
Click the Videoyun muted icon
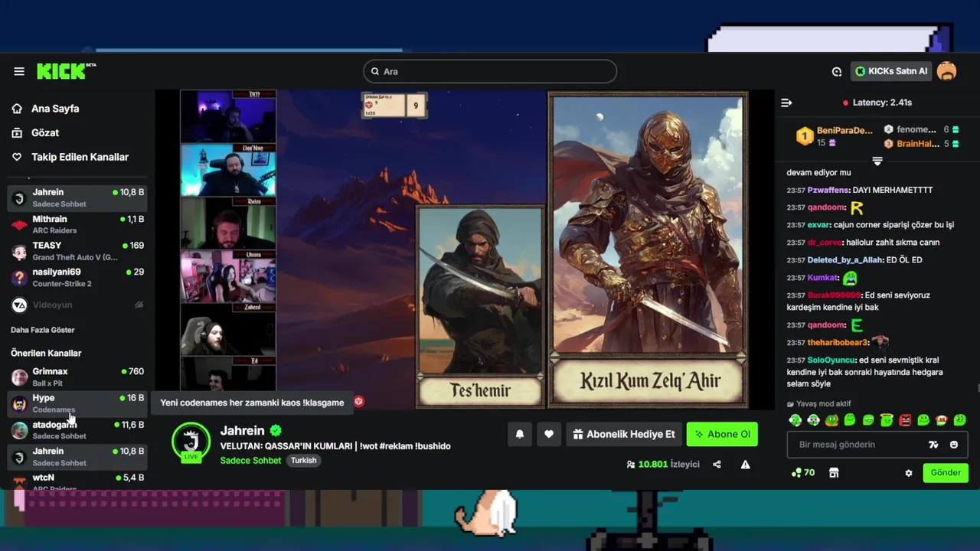pos(139,305)
